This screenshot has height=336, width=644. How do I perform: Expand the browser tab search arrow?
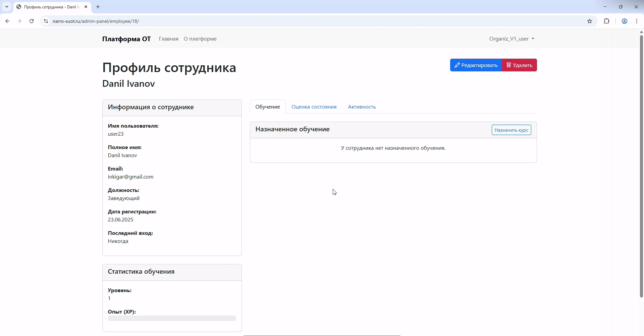point(6,7)
